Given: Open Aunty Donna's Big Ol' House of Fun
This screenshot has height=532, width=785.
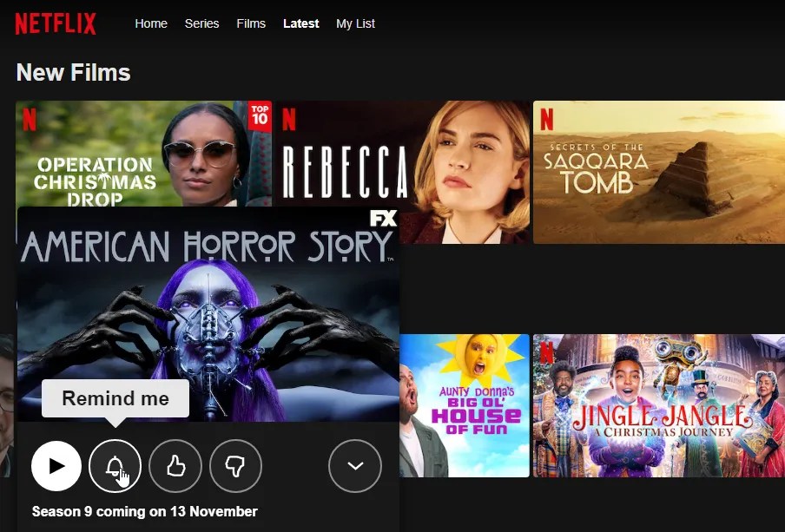Looking at the screenshot, I should pyautogui.click(x=464, y=405).
